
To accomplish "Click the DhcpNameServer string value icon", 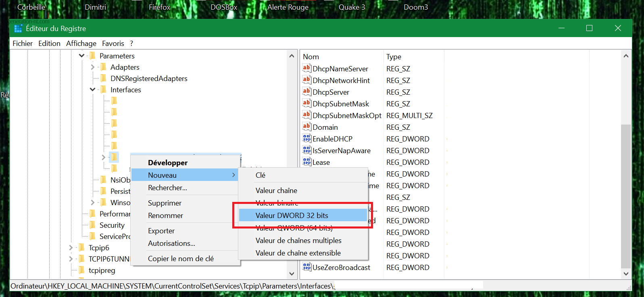I will pyautogui.click(x=306, y=69).
